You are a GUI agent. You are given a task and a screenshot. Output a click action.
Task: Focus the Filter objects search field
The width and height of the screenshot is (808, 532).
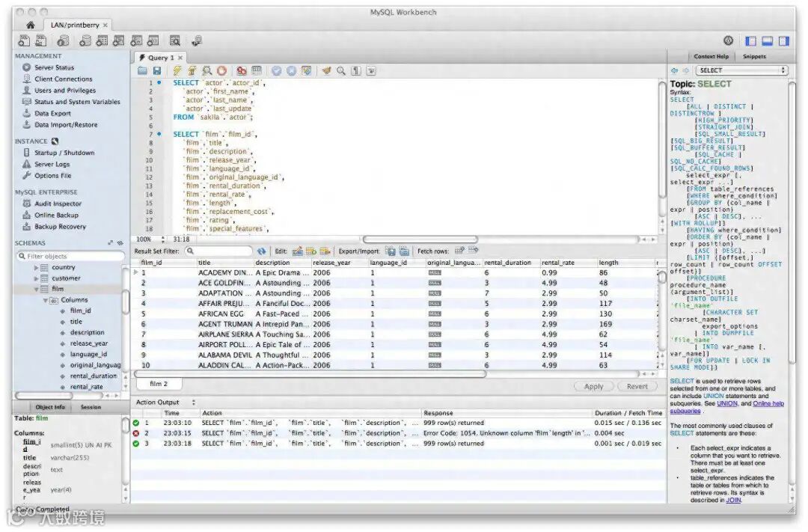click(x=71, y=256)
